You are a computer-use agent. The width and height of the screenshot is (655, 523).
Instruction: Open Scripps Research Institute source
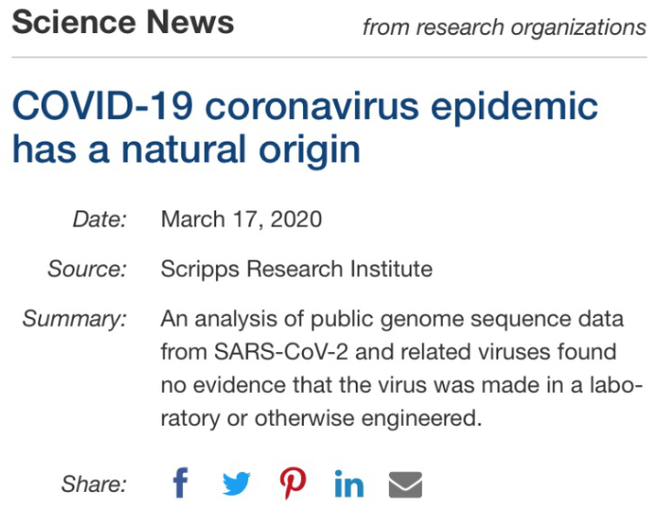click(x=296, y=268)
